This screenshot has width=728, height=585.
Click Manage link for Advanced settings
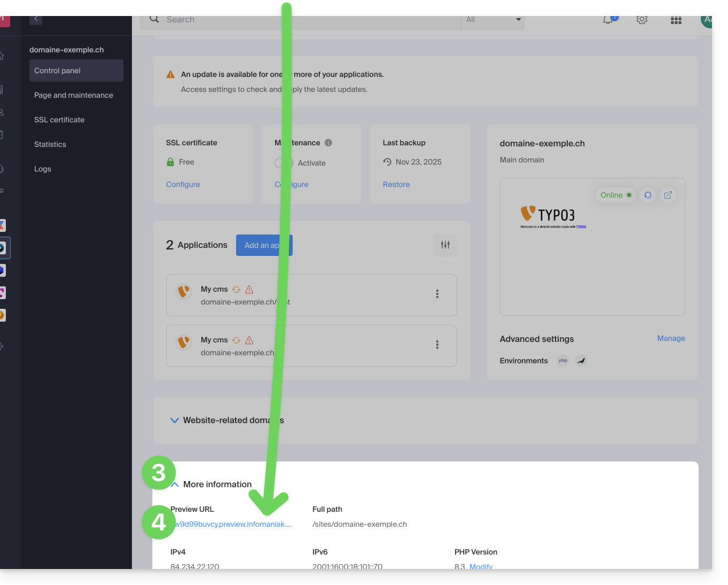(671, 338)
